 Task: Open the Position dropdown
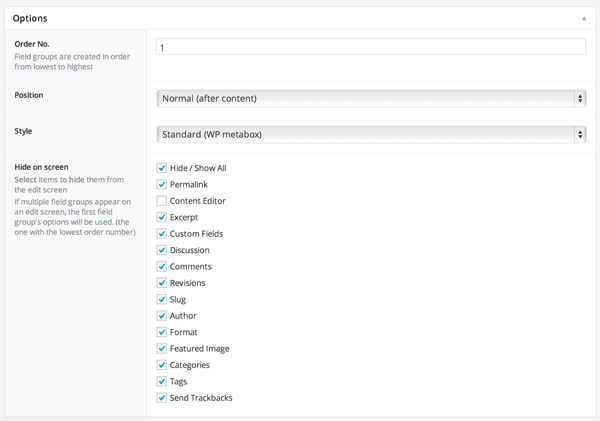point(371,98)
